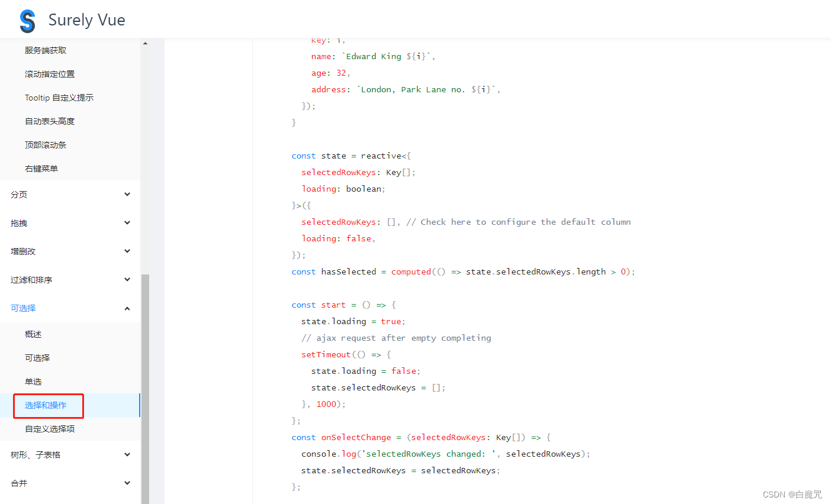The width and height of the screenshot is (831, 504).
Task: Open the 右键菜单 sidebar item
Action: 41,169
